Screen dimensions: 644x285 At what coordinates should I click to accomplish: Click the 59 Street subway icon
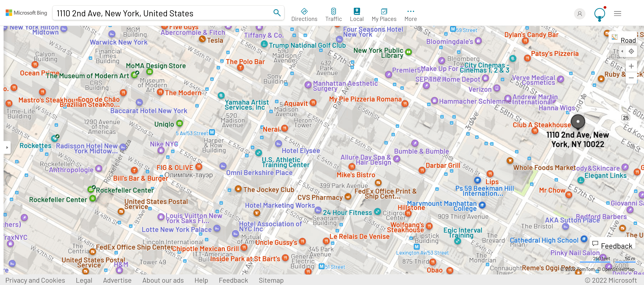(453, 29)
